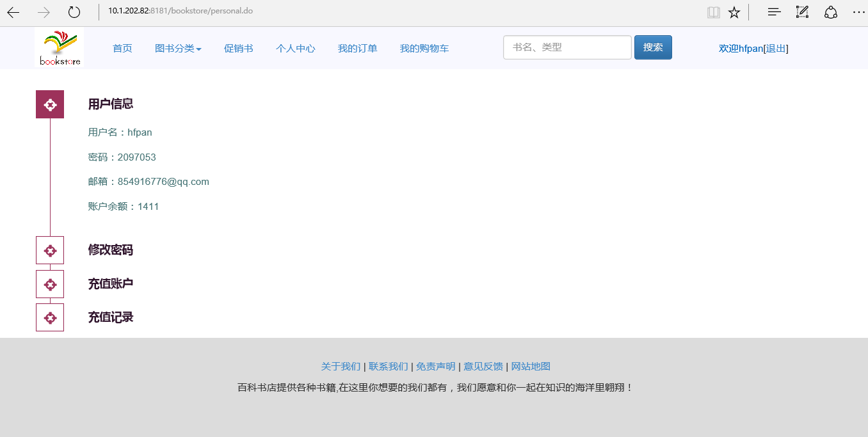Click the 用户信息 section heading
This screenshot has width=868, height=437.
(x=111, y=104)
